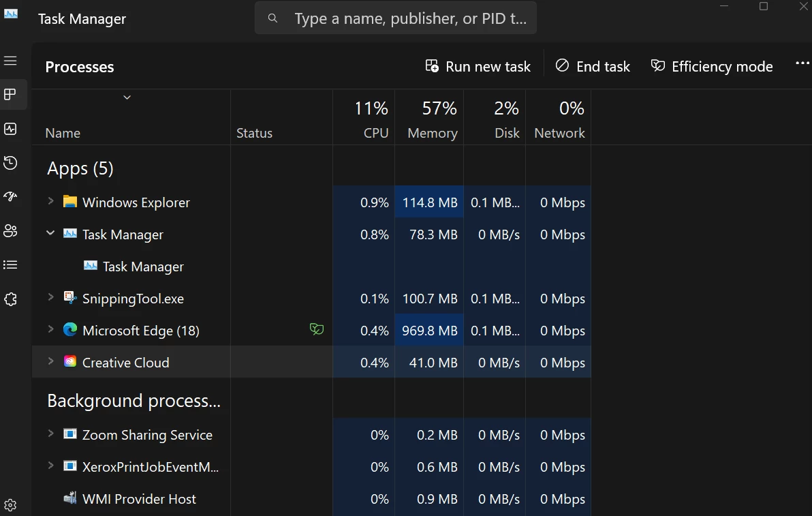Click the Windows Explorer folder icon
The height and width of the screenshot is (516, 812).
coord(70,201)
